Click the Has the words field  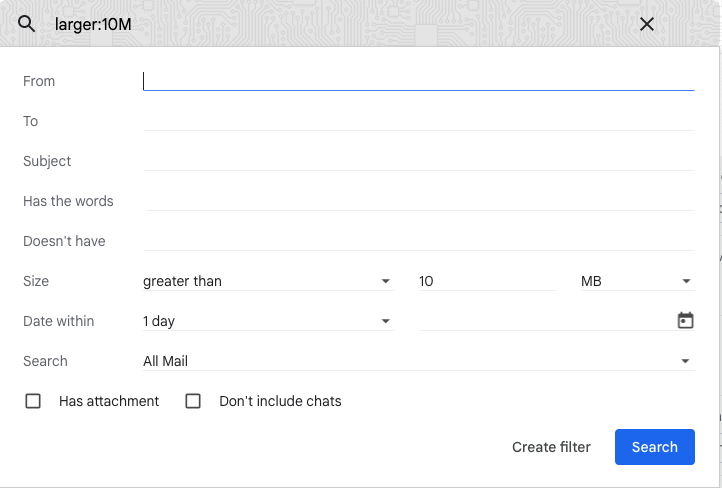pyautogui.click(x=419, y=201)
